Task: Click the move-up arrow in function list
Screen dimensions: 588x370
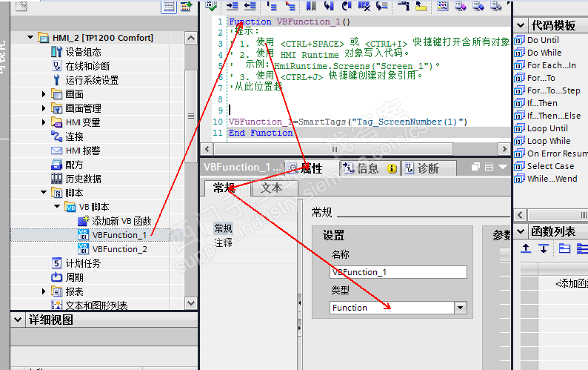Action: [x=526, y=248]
